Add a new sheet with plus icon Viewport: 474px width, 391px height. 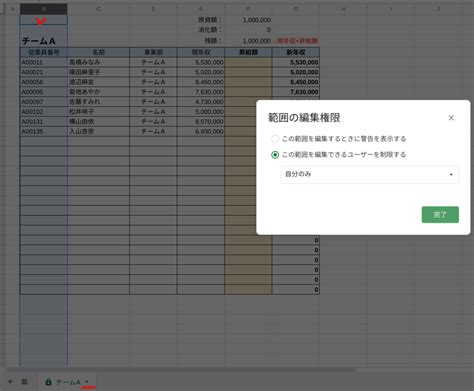(10, 382)
